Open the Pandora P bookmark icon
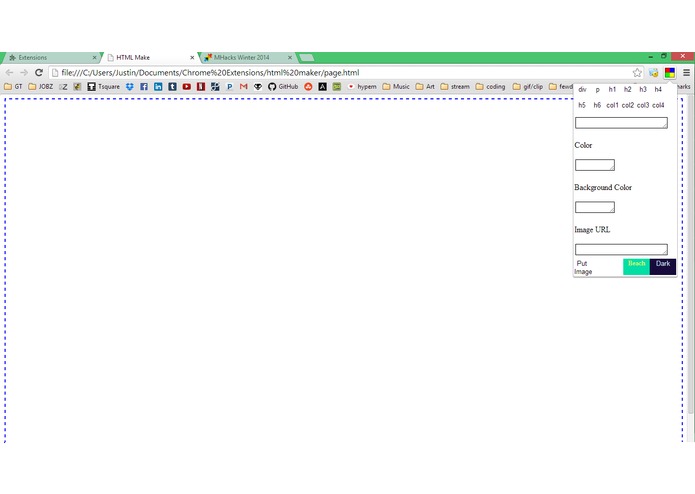The image size is (695, 494). (x=229, y=86)
